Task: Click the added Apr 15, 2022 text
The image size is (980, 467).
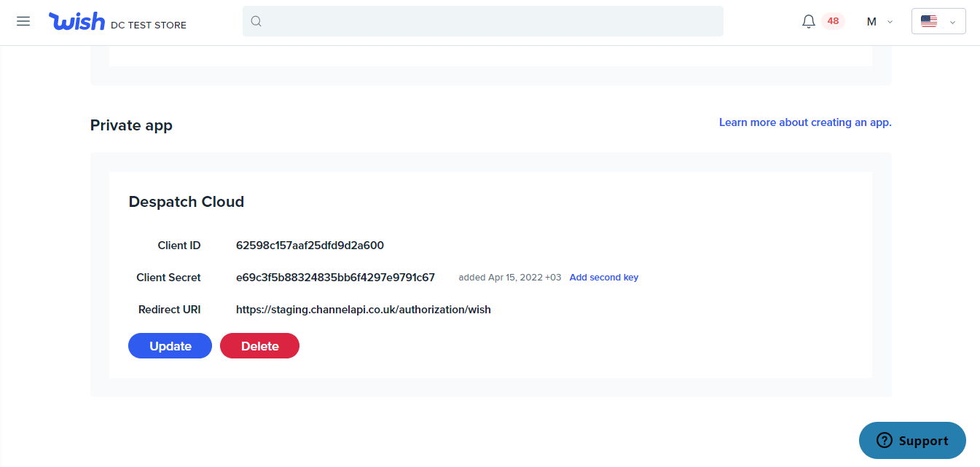Action: pyautogui.click(x=510, y=278)
